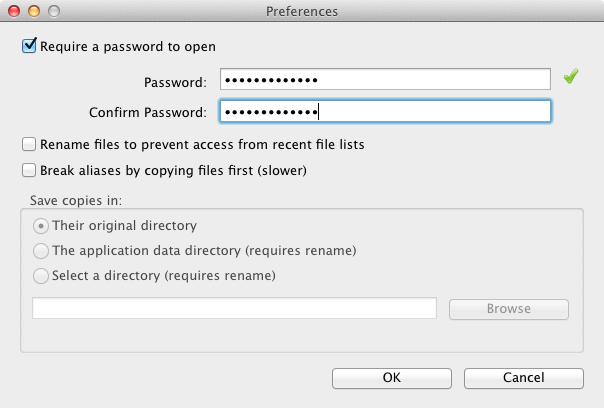Click the Password label text
Screen dimensions: 604x408
(x=175, y=82)
